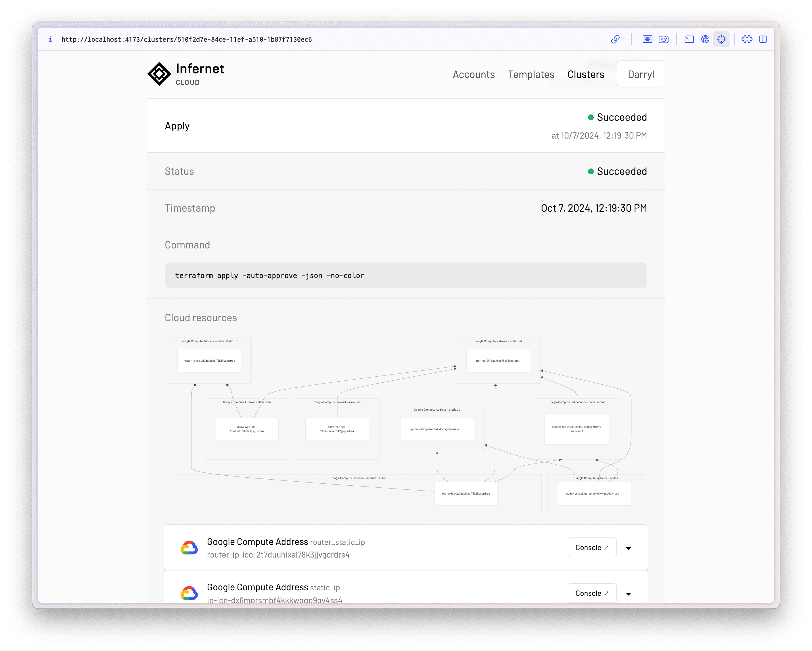This screenshot has height=651, width=812.
Task: Click the download icon in browser toolbar
Action: [647, 39]
